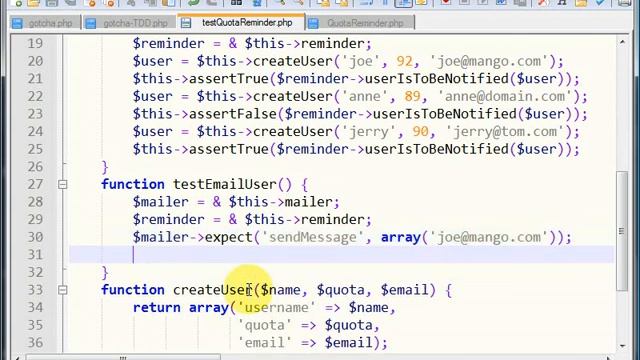Click the vertical scrollbar down arrow

tap(622, 345)
